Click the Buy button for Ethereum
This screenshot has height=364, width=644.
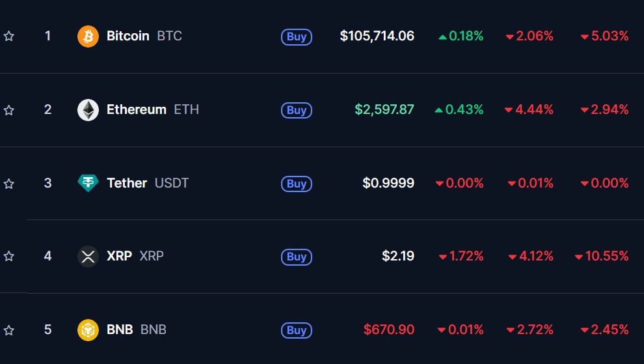point(297,110)
